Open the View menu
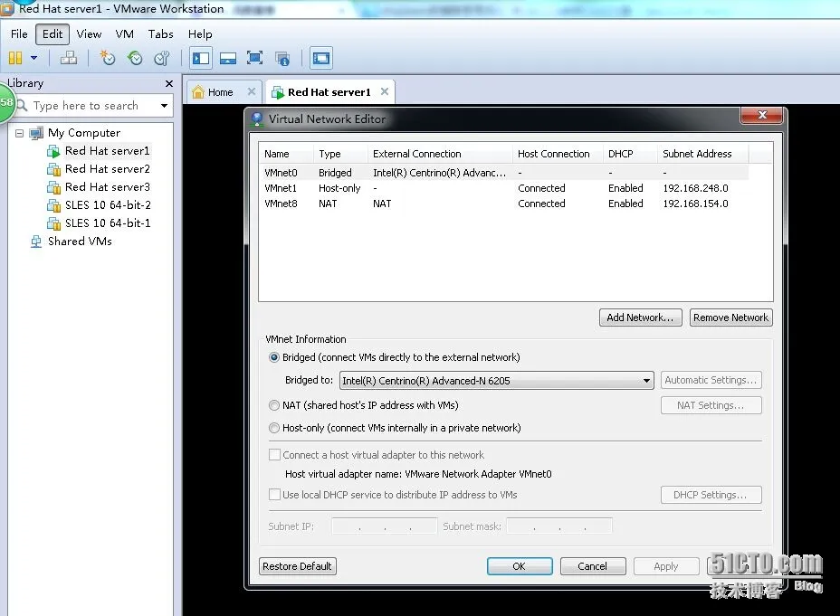 point(89,34)
